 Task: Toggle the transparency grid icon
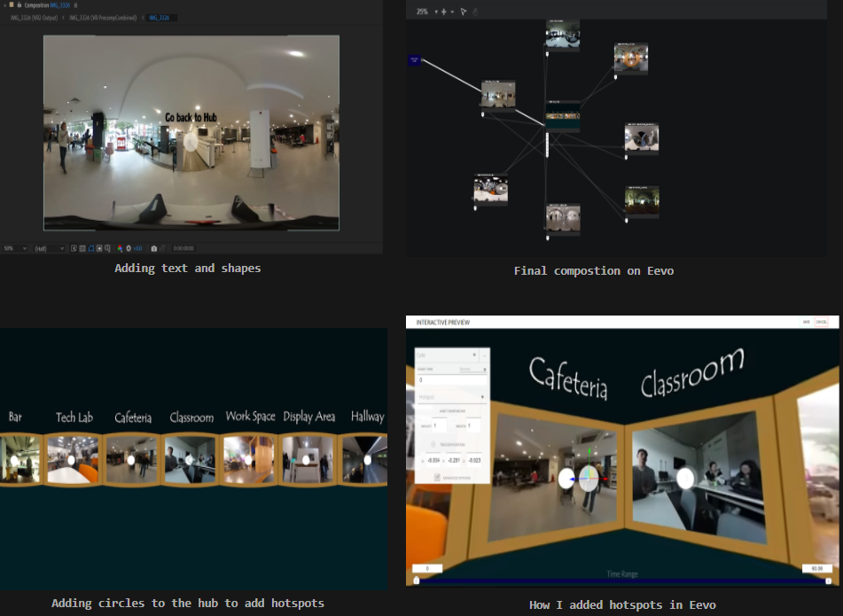click(82, 248)
